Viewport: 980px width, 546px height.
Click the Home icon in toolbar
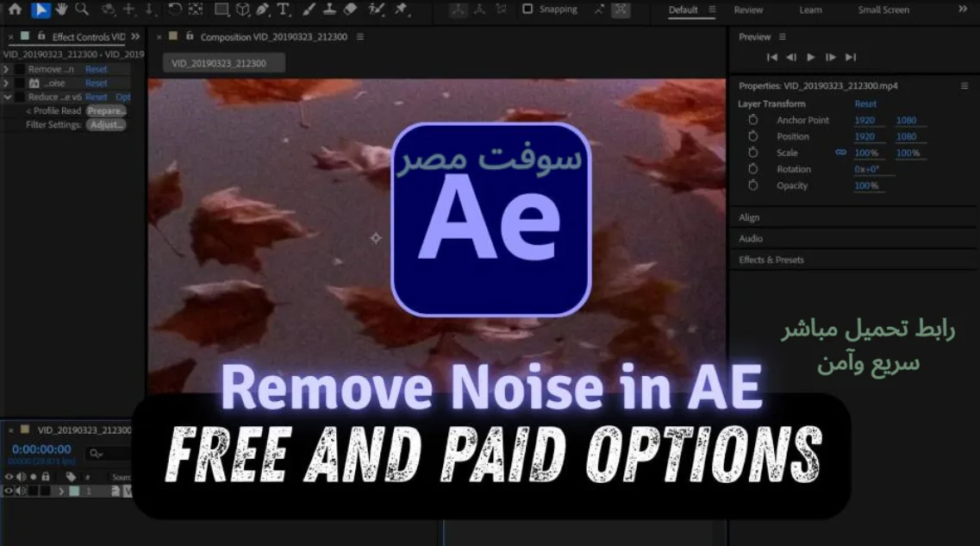click(15, 9)
